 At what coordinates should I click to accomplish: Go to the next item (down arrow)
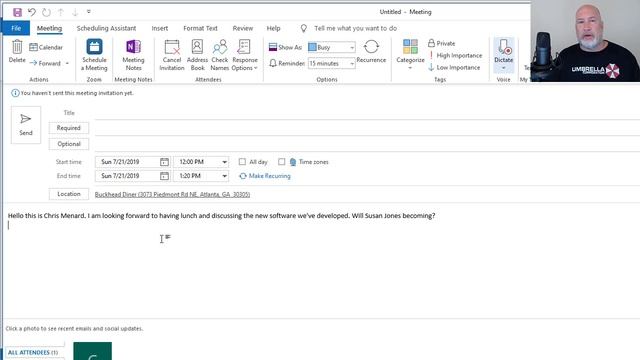(x=75, y=12)
